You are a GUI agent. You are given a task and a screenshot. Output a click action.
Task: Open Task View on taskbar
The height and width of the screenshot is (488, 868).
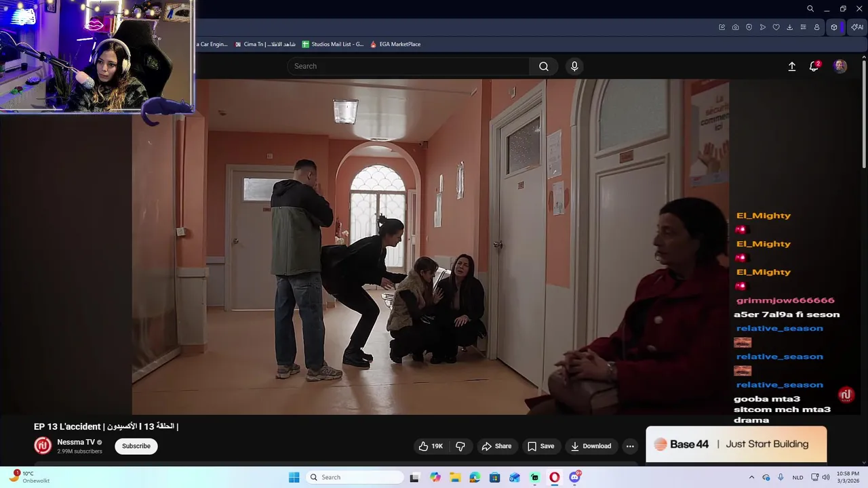click(x=414, y=477)
